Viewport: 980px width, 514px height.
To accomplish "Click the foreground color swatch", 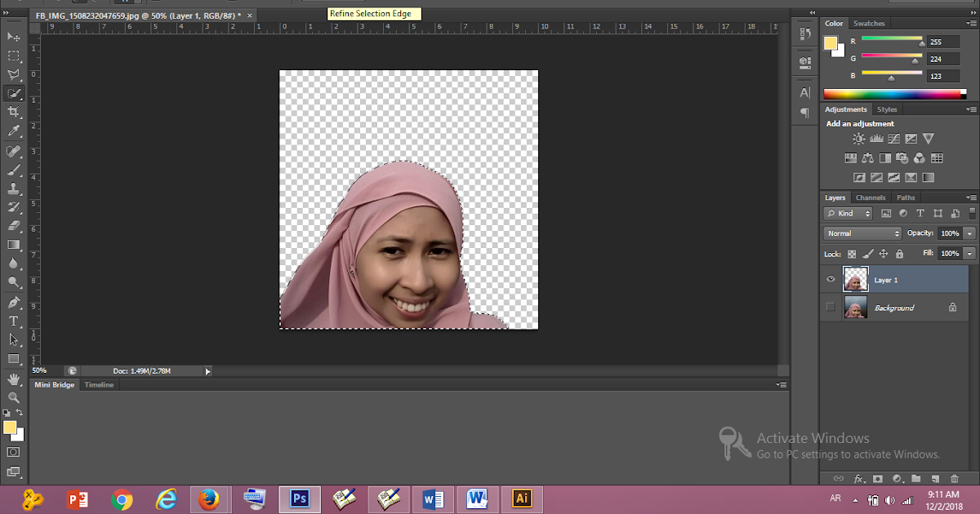I will click(10, 428).
